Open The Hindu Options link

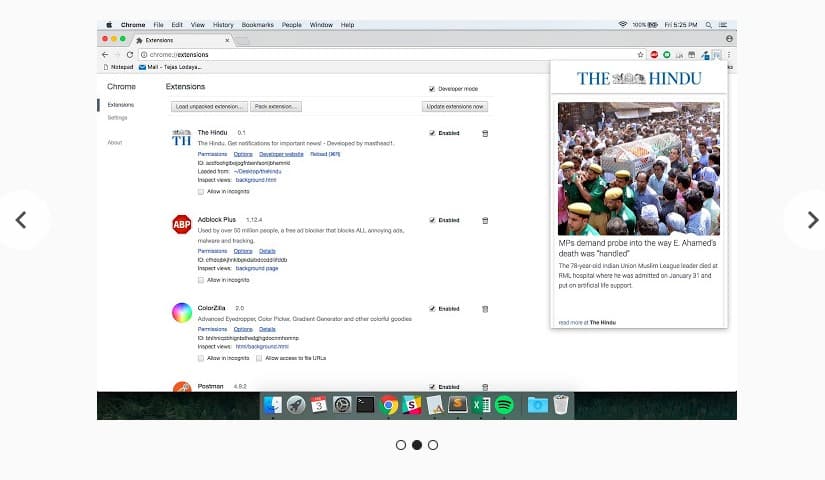coord(243,154)
